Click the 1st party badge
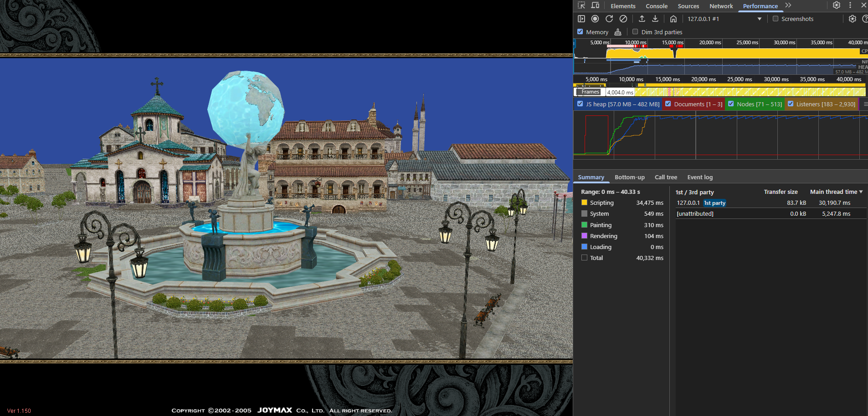Screen dimensions: 868x416 point(714,203)
